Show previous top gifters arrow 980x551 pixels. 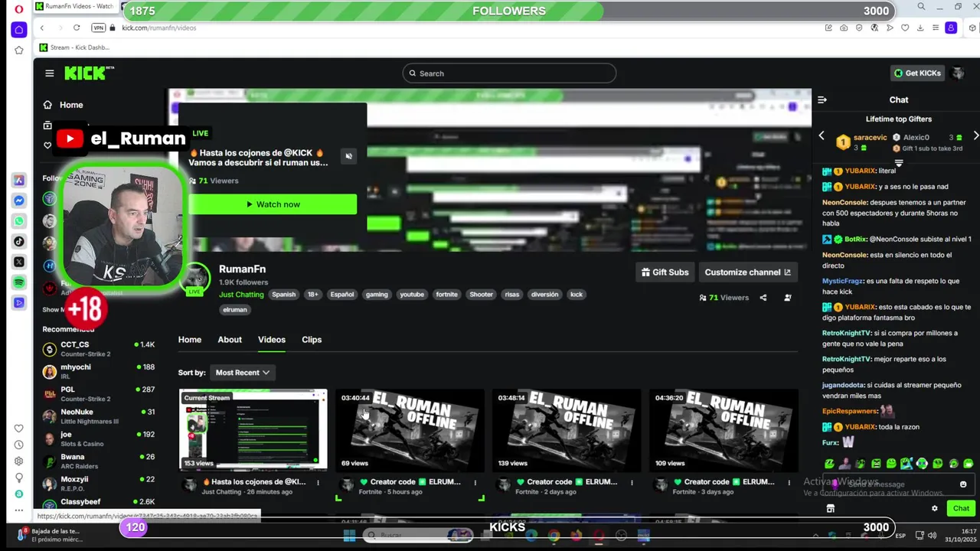click(822, 136)
